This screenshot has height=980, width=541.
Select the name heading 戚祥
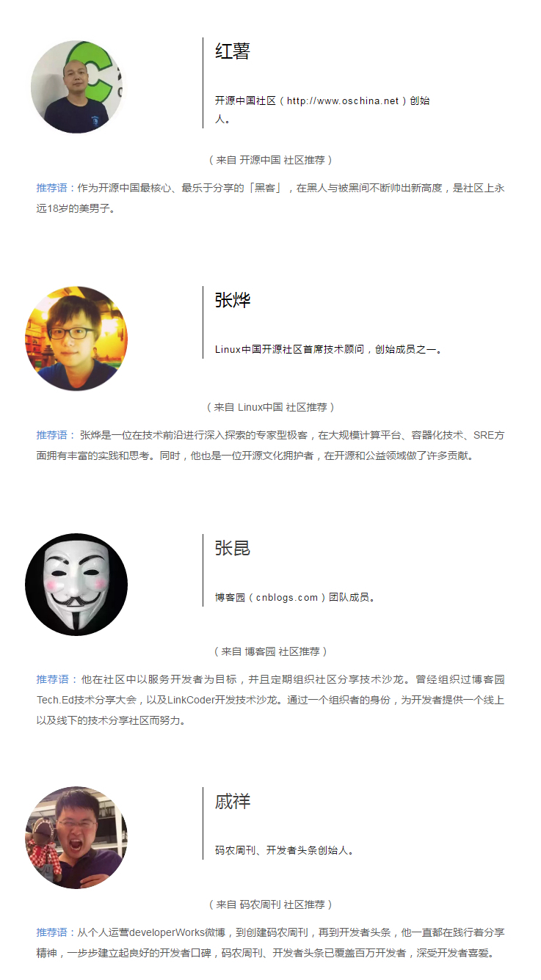(x=233, y=801)
